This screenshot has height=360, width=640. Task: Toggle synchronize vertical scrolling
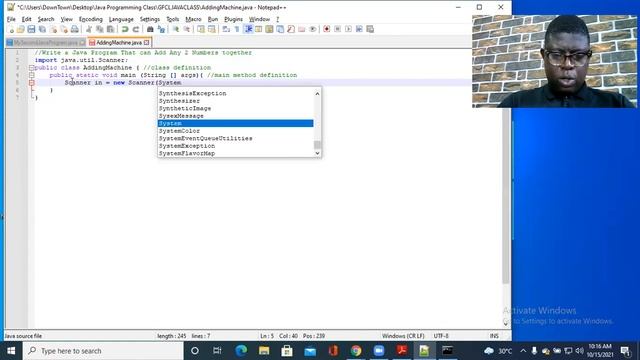201,29
